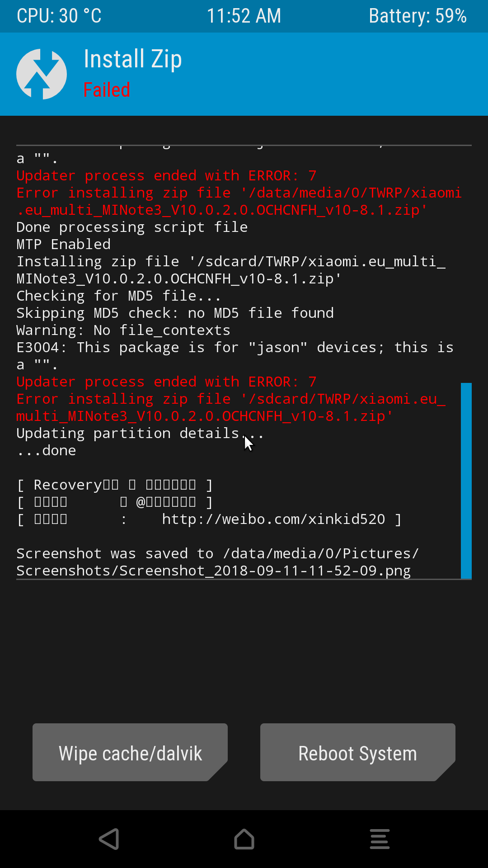488x868 pixels.
Task: Open the console log menu icon
Action: click(x=380, y=839)
